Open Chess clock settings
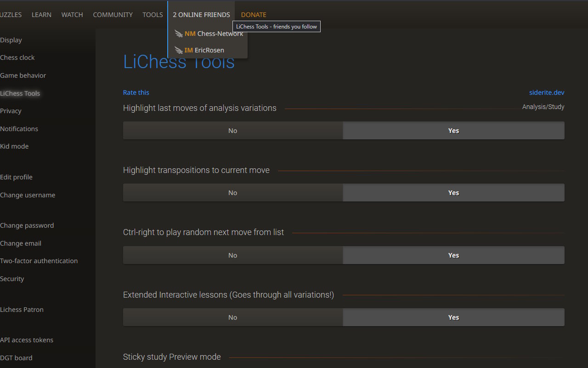The image size is (588, 368). [17, 57]
